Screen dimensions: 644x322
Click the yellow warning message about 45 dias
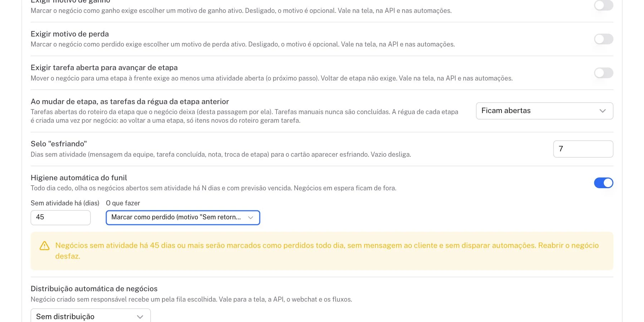[327, 251]
